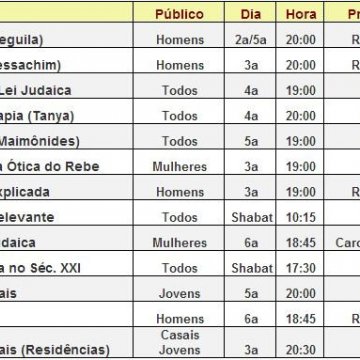Select the Séc. XXI course cell
Viewport: 360px width, 360px height.
click(40, 268)
